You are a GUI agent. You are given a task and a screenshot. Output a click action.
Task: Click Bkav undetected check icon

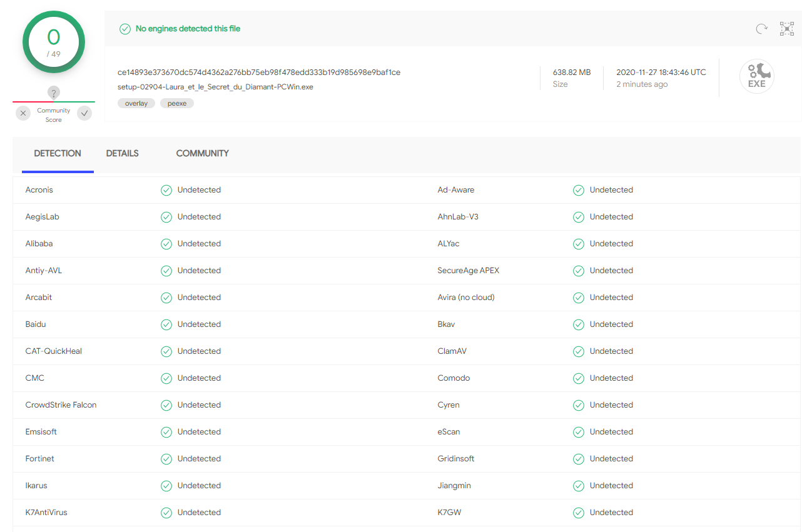(579, 324)
